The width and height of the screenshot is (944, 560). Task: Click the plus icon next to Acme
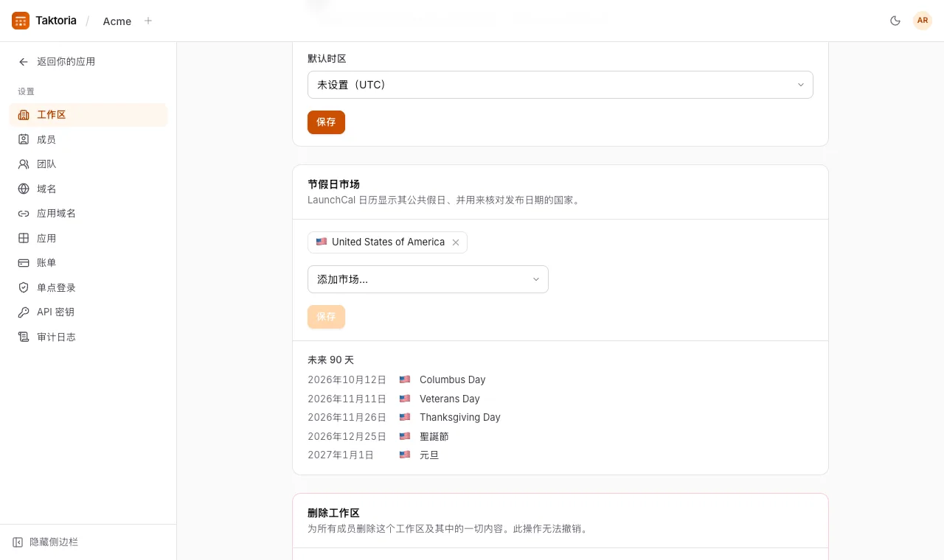[x=148, y=21]
